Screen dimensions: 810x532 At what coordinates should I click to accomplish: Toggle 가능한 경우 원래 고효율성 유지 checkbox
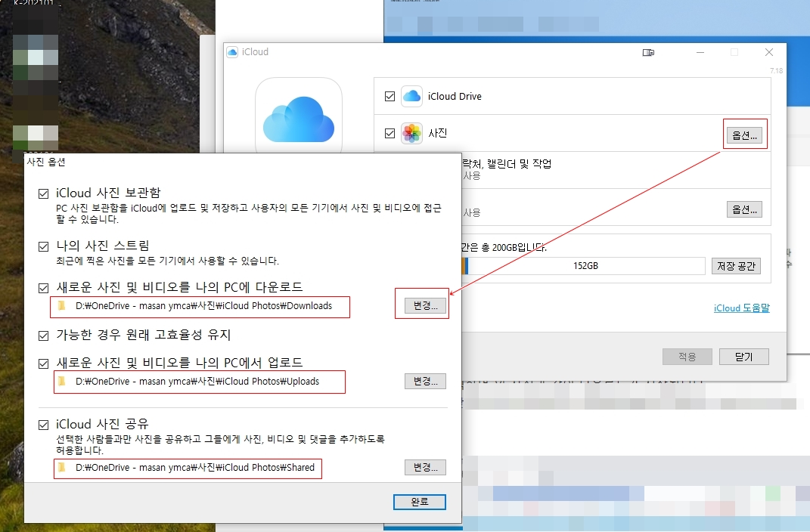point(43,336)
